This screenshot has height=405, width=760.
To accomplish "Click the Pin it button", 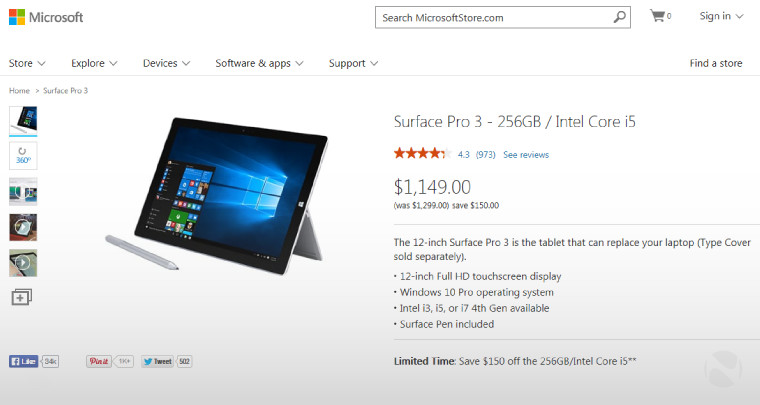I will (x=99, y=361).
